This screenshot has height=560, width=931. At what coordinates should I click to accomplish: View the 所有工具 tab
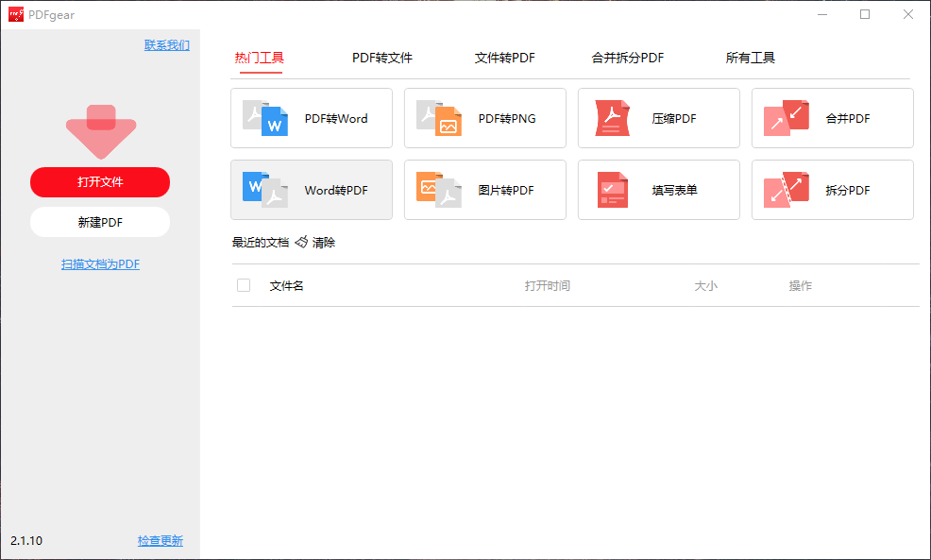click(x=750, y=58)
